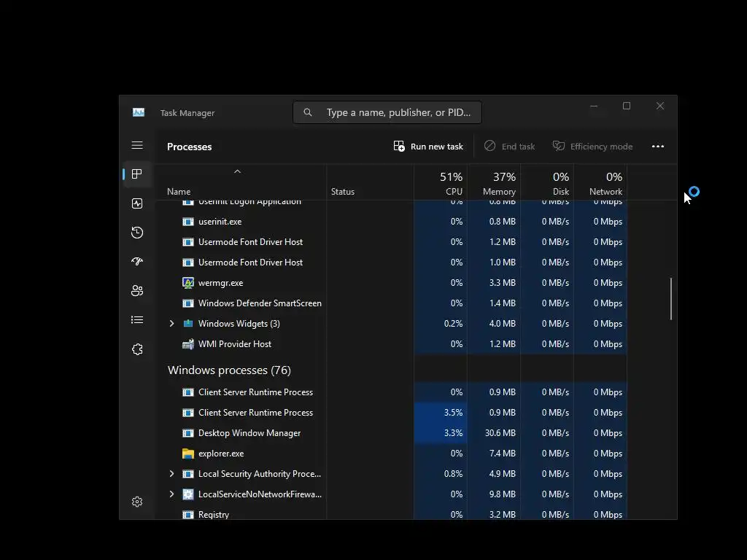Collapse columns using the sort chevron above Name
Screen dimensions: 747x560
click(x=237, y=171)
